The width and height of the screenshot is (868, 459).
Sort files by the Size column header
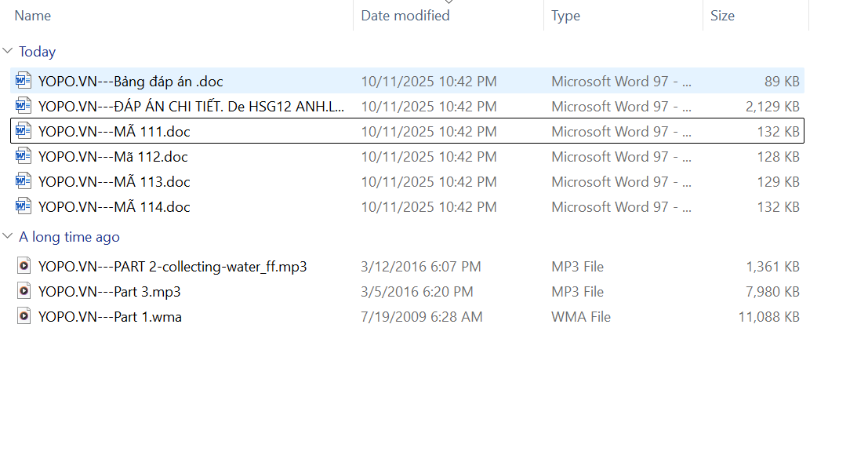pos(722,15)
